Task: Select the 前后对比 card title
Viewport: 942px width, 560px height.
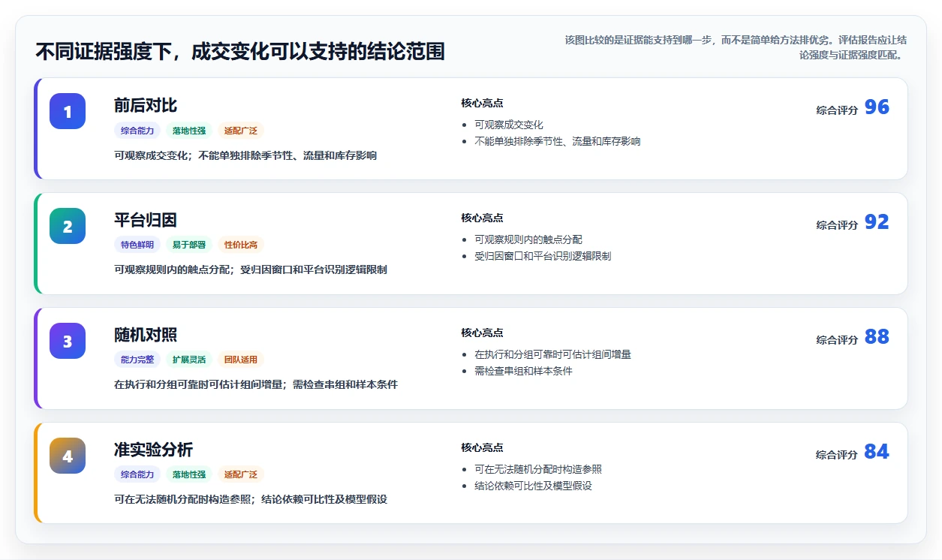Action: [x=146, y=105]
